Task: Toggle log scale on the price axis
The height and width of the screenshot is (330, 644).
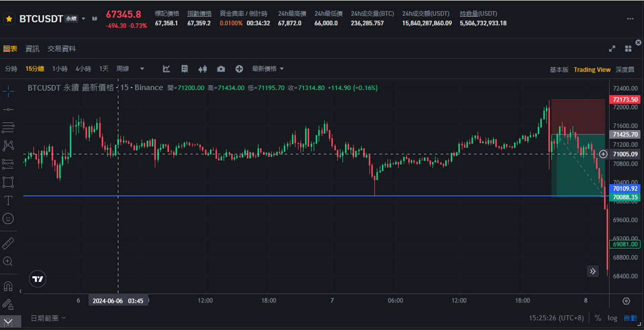Action: [612, 318]
